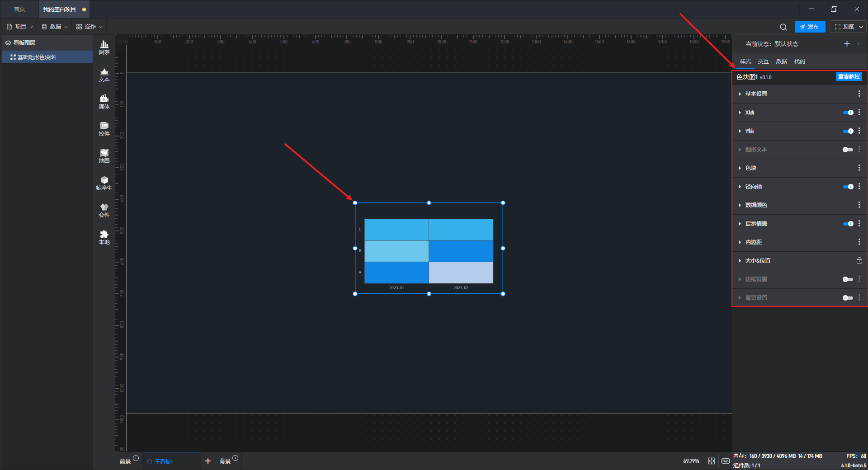Open more options for 提示信息

pos(859,223)
